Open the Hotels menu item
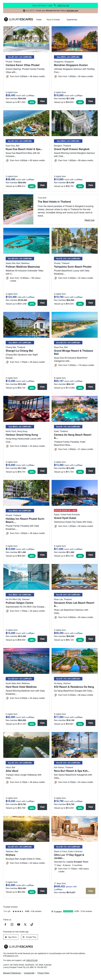101x980 pixels. pos(39,19)
